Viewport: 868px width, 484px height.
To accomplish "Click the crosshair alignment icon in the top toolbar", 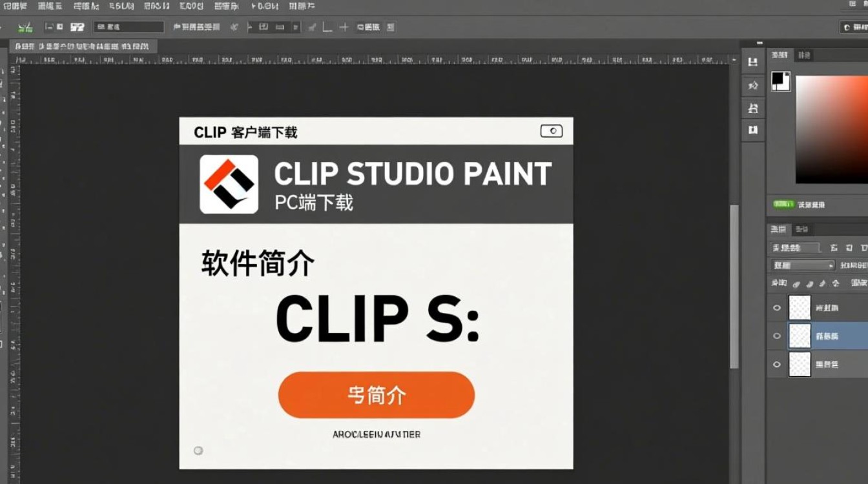I will (x=342, y=27).
